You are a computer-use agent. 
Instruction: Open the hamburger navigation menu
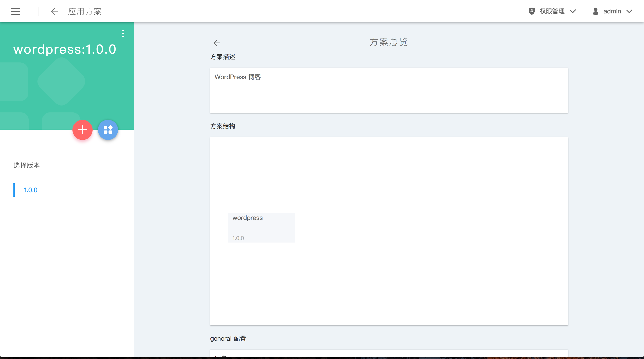click(x=15, y=11)
